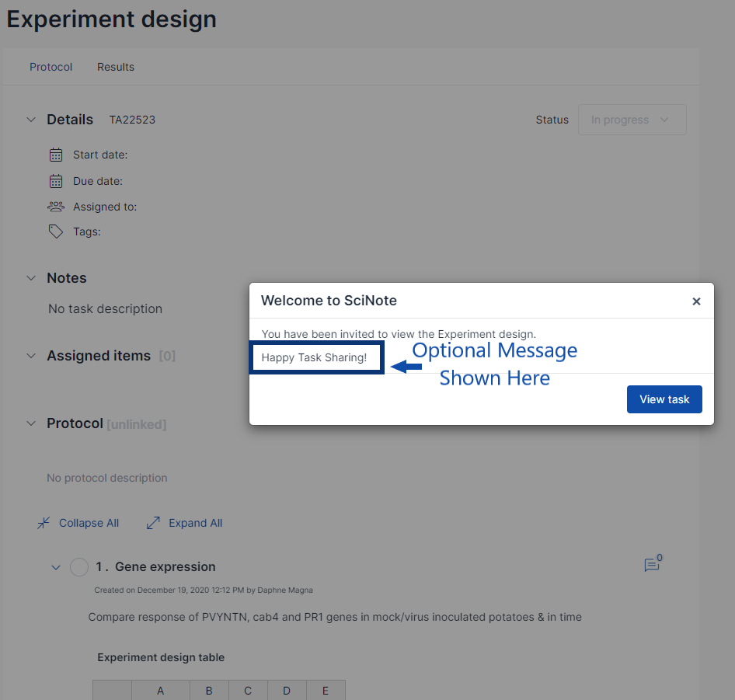Viewport: 735px width, 700px height.
Task: Click the No task description notes field
Action: pos(105,308)
